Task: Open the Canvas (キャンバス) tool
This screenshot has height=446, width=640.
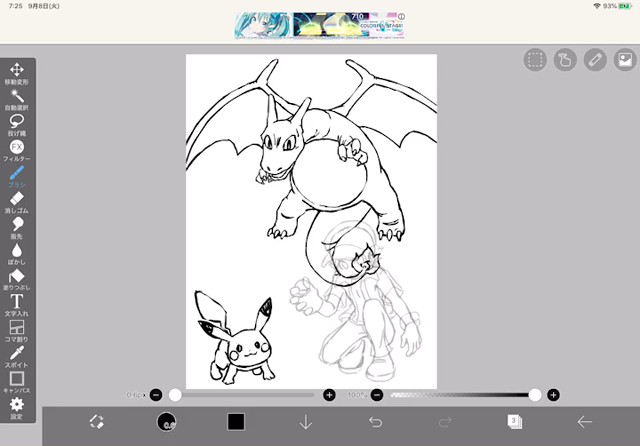Action: click(x=17, y=383)
